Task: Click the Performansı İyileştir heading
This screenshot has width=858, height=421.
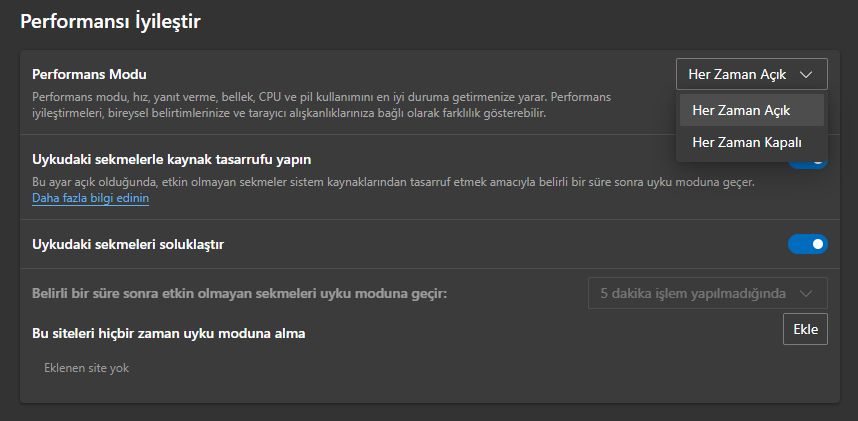Action: pos(111,21)
